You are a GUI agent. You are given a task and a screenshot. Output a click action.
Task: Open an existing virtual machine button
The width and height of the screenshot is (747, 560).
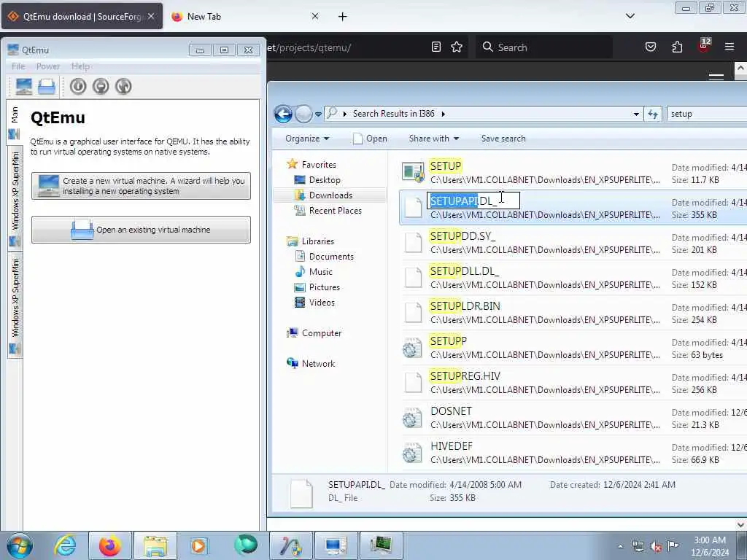(x=141, y=230)
